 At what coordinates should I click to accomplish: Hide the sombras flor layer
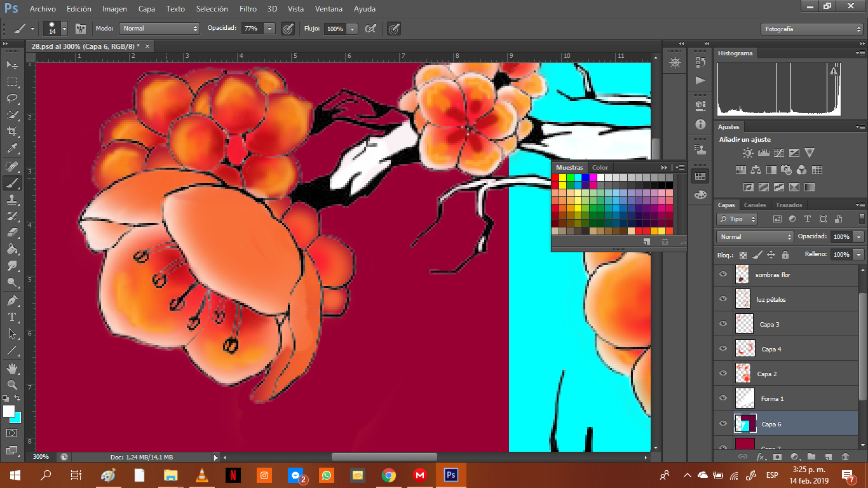click(722, 274)
